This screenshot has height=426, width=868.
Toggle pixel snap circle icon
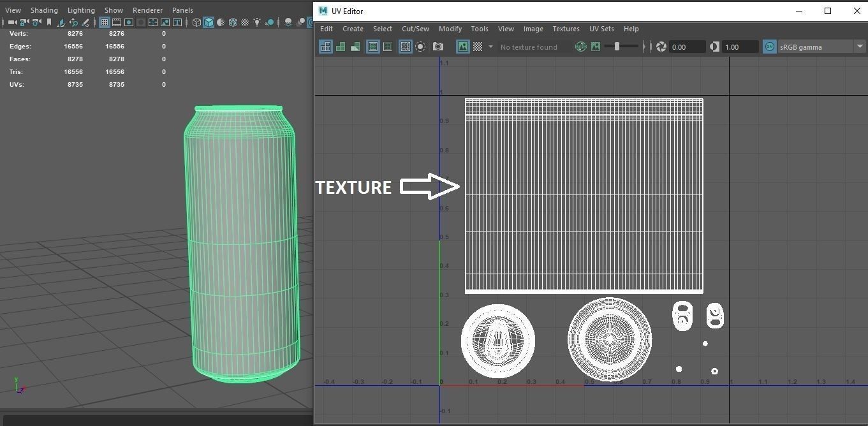(x=420, y=47)
